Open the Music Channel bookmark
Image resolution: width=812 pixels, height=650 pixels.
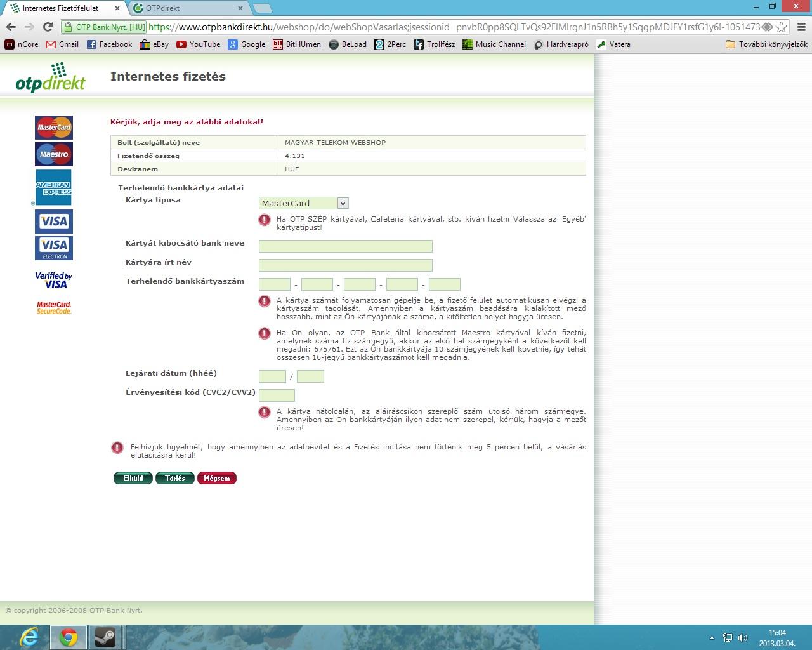point(494,44)
